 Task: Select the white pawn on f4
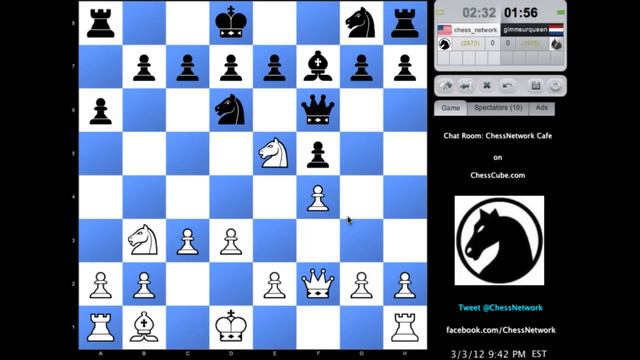tap(318, 197)
